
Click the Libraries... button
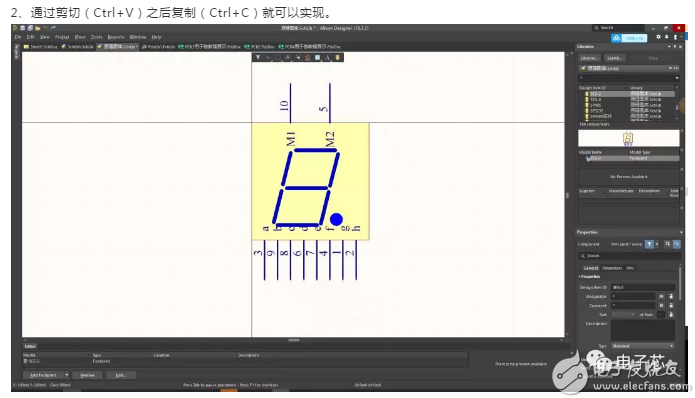(x=590, y=58)
